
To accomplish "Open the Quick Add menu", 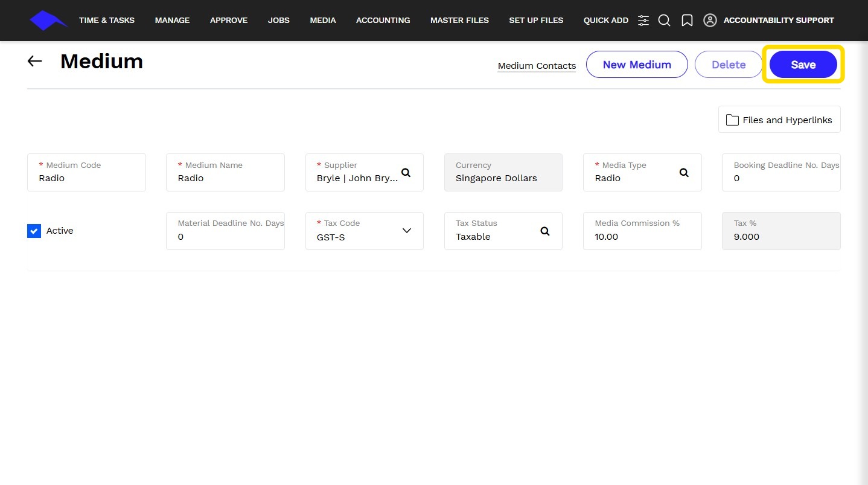I will pyautogui.click(x=606, y=20).
